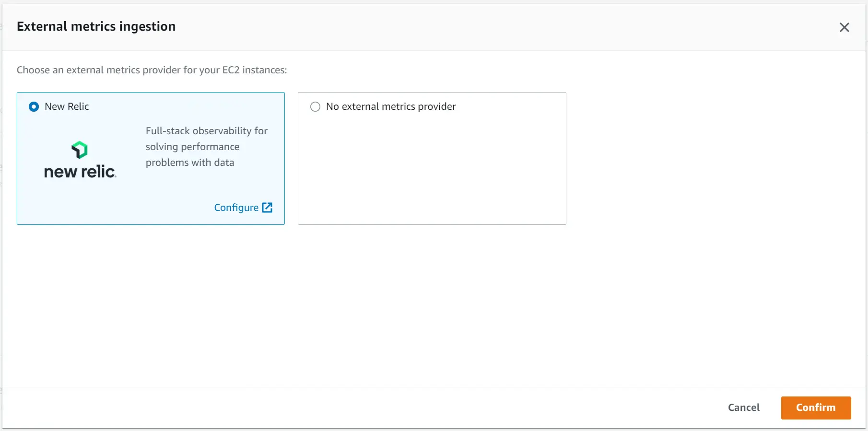Open the New Relic Configure page
The width and height of the screenshot is (868, 431).
[x=236, y=207]
